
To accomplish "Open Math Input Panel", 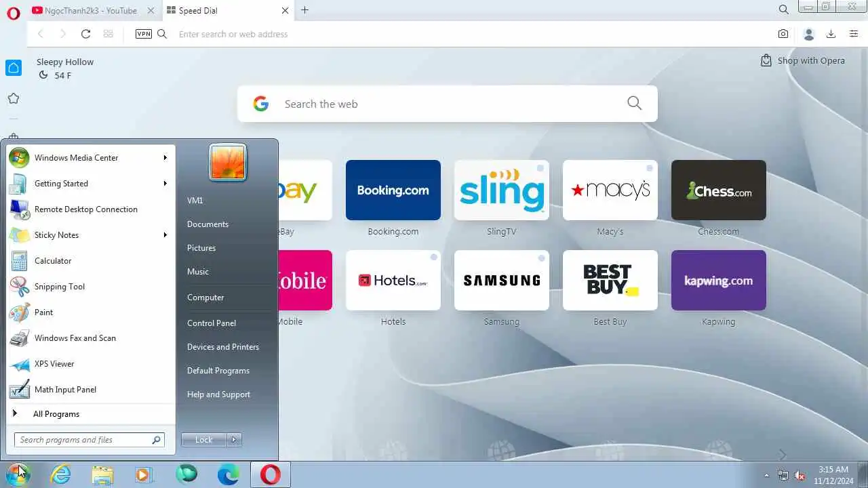I will [90, 389].
